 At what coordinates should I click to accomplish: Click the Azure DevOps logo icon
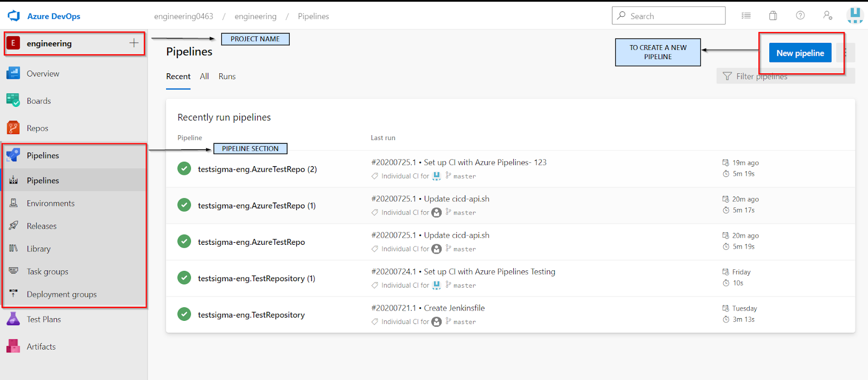pyautogui.click(x=14, y=16)
